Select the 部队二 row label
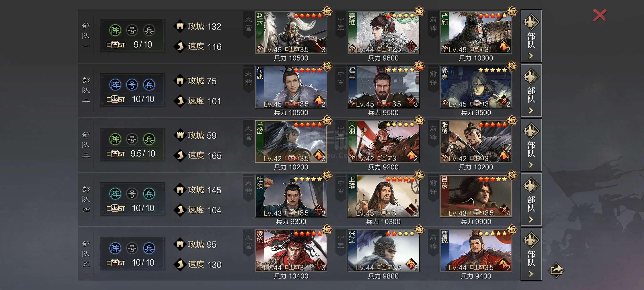The width and height of the screenshot is (644, 290). [x=86, y=90]
